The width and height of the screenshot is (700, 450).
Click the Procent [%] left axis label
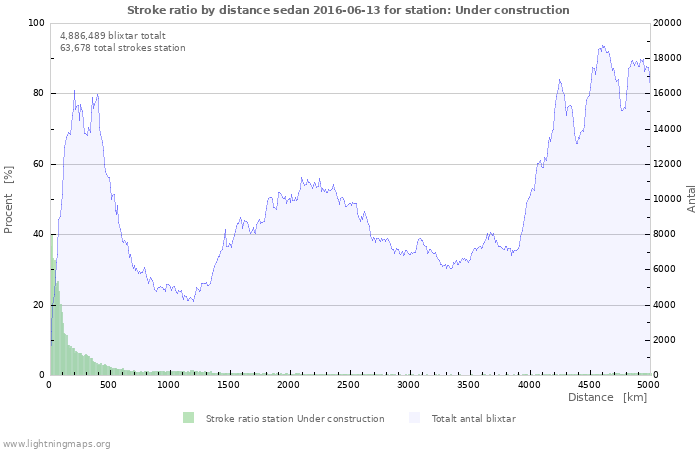(9, 199)
